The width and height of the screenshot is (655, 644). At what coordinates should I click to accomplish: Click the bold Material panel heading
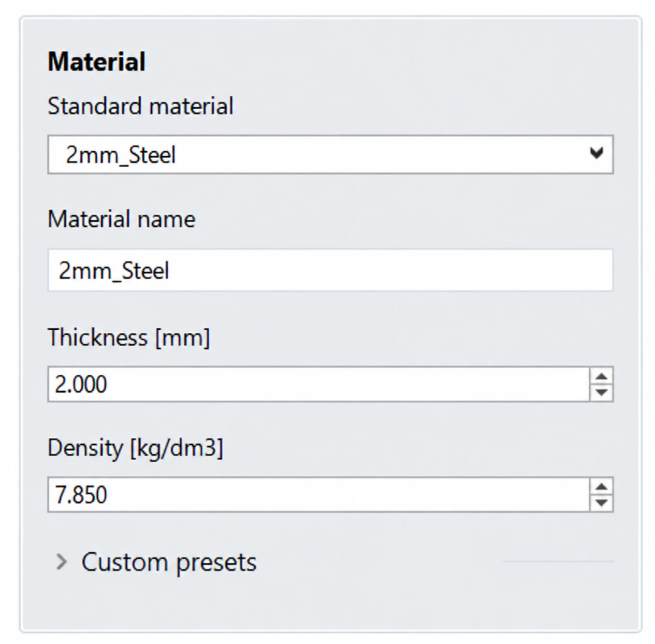pyautogui.click(x=96, y=62)
